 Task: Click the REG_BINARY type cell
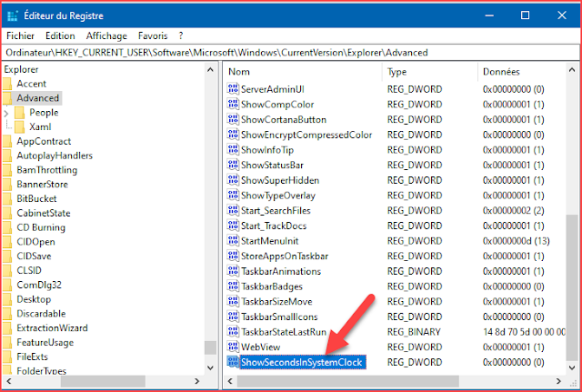pos(414,332)
